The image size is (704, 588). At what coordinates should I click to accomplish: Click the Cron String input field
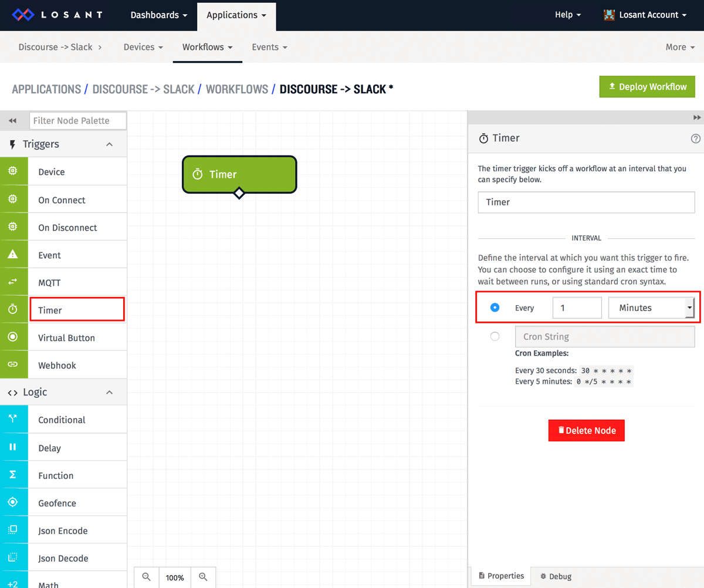604,337
